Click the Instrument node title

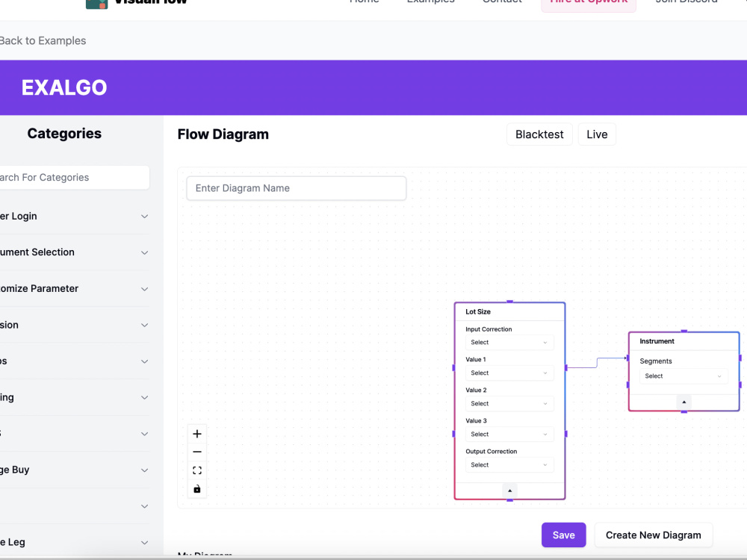point(657,341)
